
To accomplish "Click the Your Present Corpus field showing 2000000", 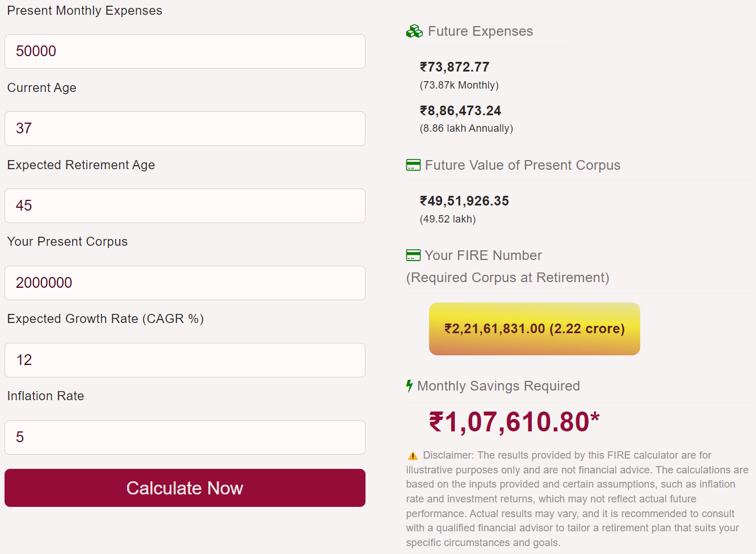I will click(184, 283).
